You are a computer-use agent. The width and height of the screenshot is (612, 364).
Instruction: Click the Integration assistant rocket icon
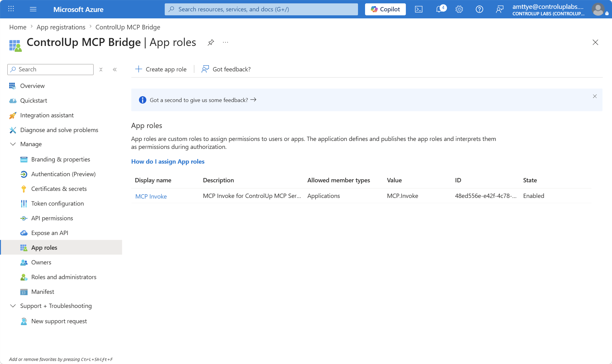[x=13, y=115]
